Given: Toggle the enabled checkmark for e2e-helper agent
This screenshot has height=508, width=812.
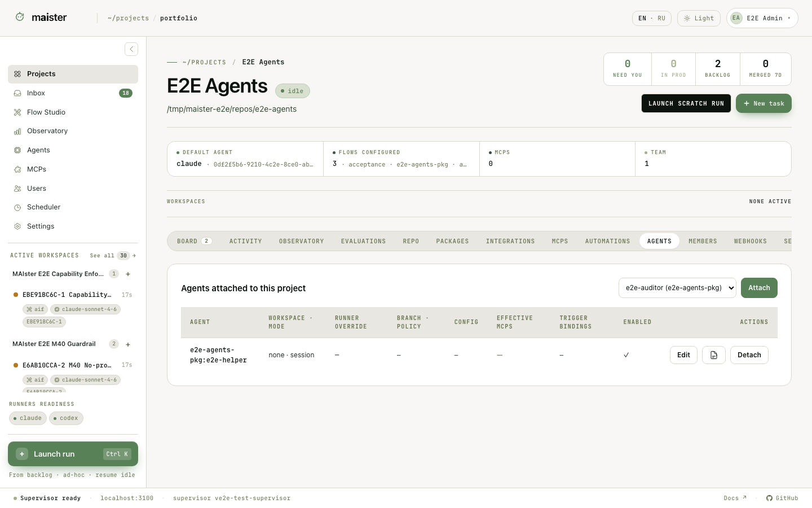Looking at the screenshot, I should click(626, 355).
